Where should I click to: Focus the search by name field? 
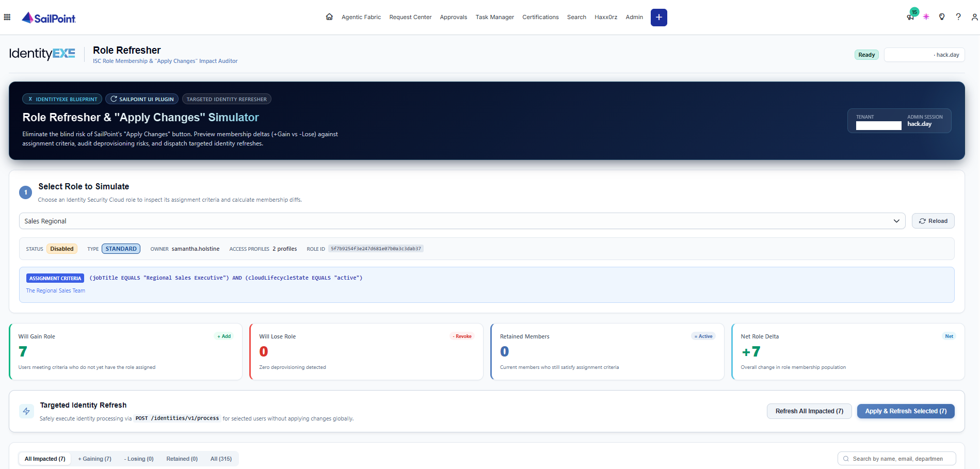click(897, 459)
